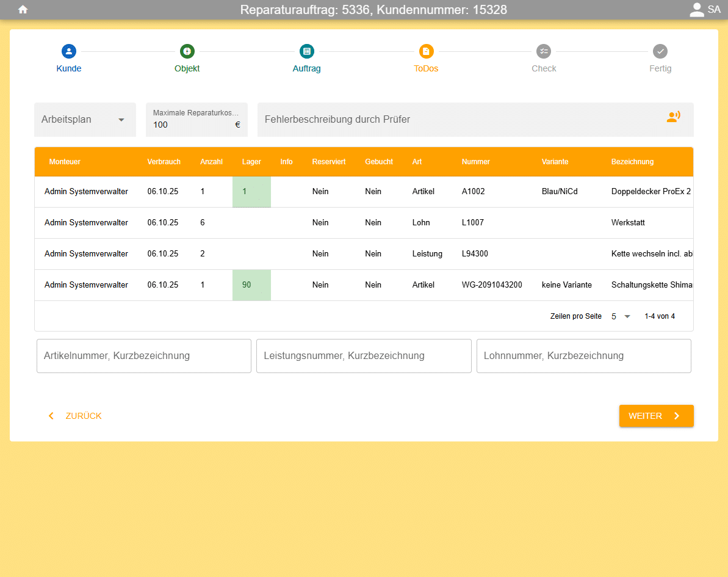Viewport: 728px width, 577px height.
Task: Jump to the Fertig step icon
Action: point(660,51)
